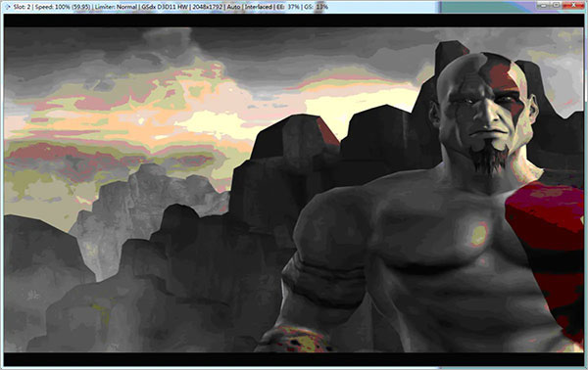Maximize the emulator window
Screen dimensions: 588x370
[557, 5]
